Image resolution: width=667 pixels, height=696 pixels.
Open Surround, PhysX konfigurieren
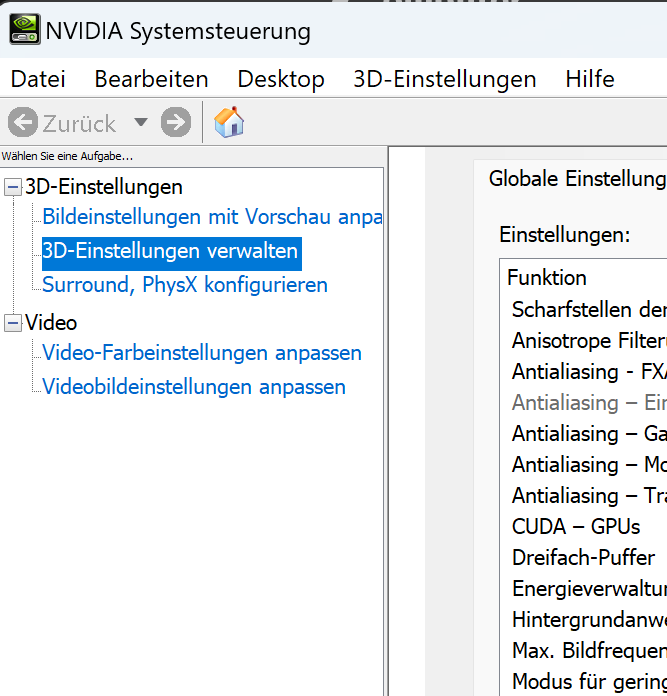click(185, 285)
